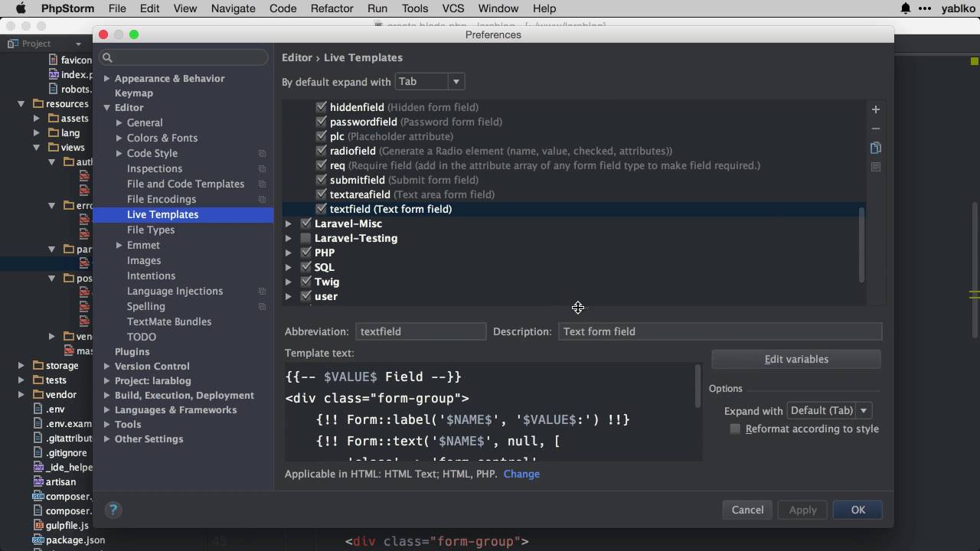Expand the Laravel-Misc template group

(289, 223)
